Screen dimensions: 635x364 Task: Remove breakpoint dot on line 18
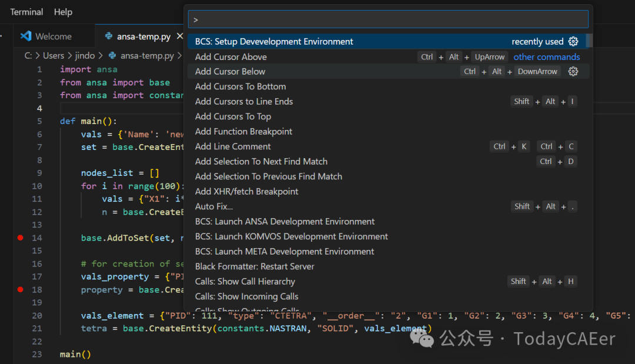tap(20, 289)
